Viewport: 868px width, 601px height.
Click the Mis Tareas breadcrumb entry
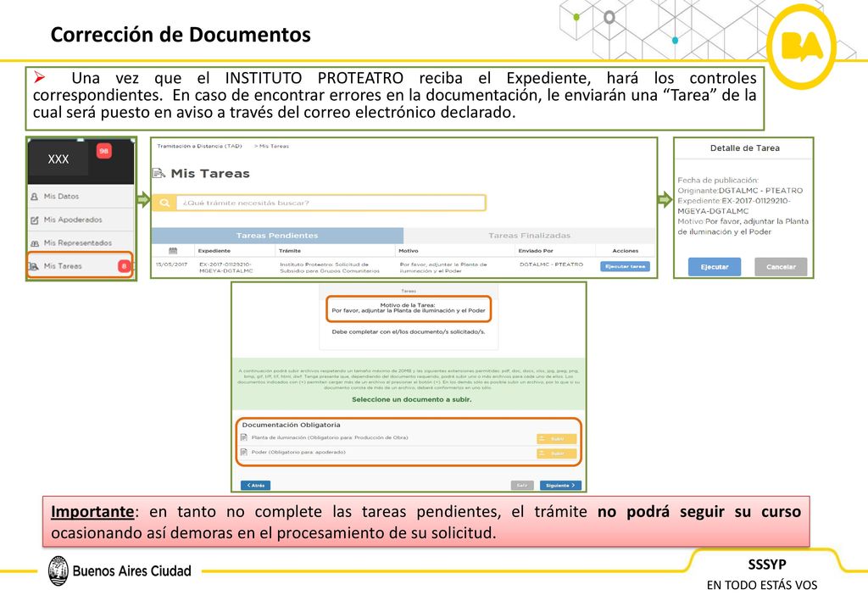click(x=274, y=146)
